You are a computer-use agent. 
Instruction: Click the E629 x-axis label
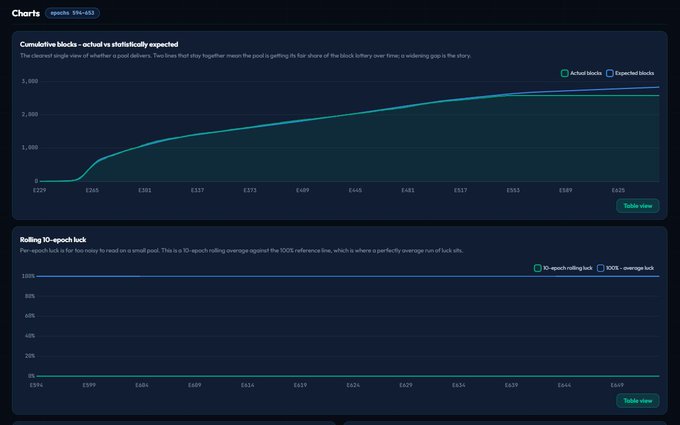click(x=406, y=385)
